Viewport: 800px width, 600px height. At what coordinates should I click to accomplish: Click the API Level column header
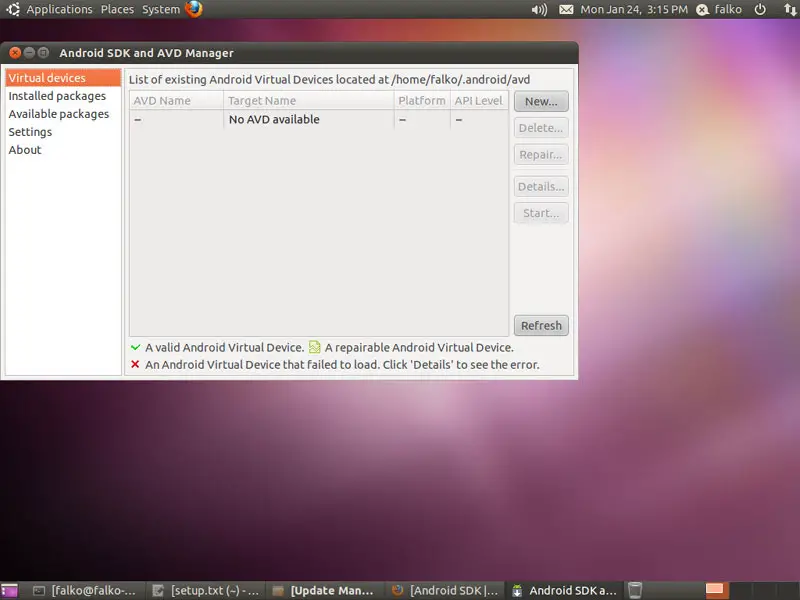pyautogui.click(x=479, y=101)
